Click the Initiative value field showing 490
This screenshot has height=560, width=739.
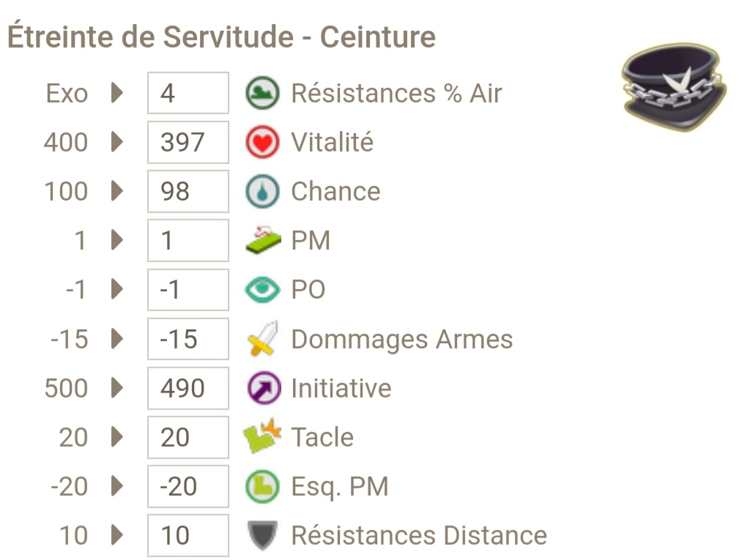click(x=188, y=388)
